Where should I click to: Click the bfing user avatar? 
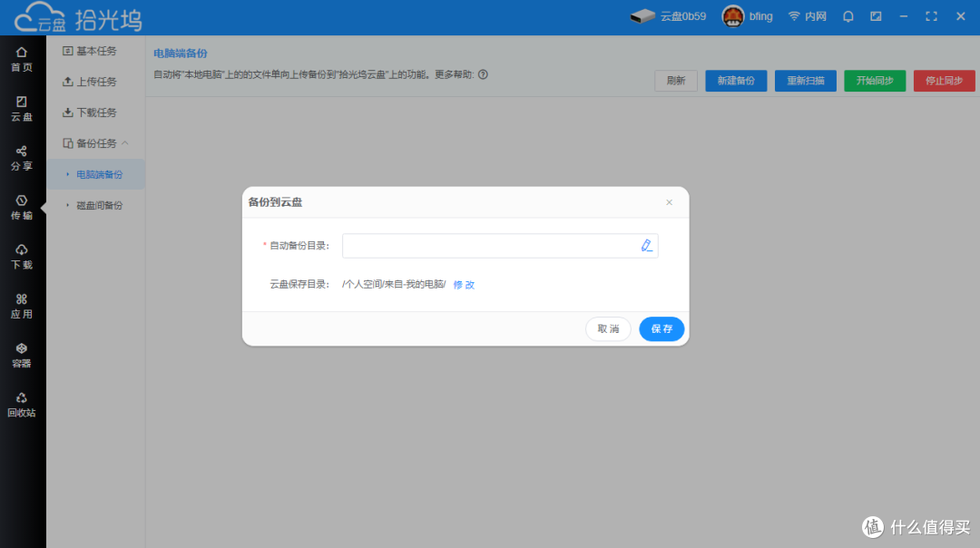pos(732,16)
